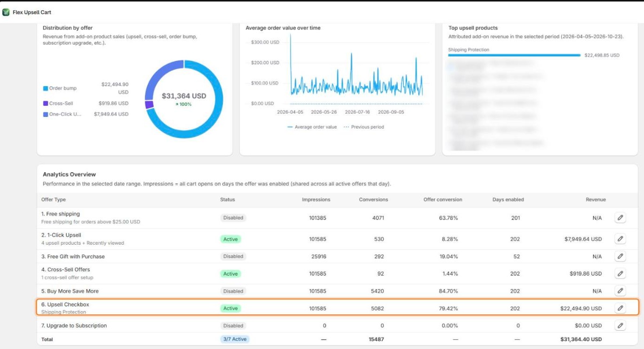The width and height of the screenshot is (644, 349).
Task: Click the Distribution by offer card title
Action: coord(68,28)
